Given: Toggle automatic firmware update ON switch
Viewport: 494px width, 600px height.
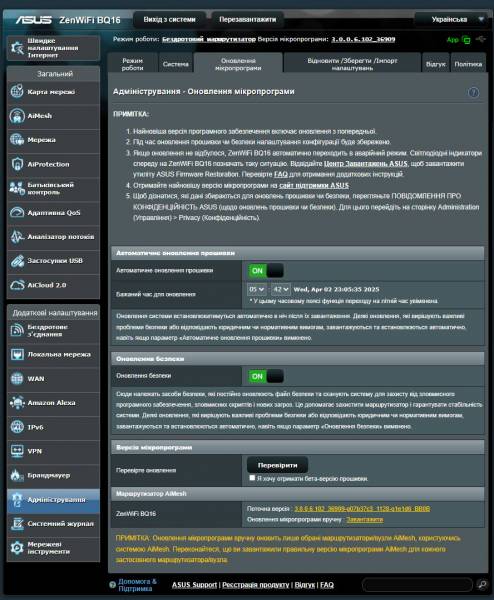Looking at the screenshot, I should click(x=266, y=271).
